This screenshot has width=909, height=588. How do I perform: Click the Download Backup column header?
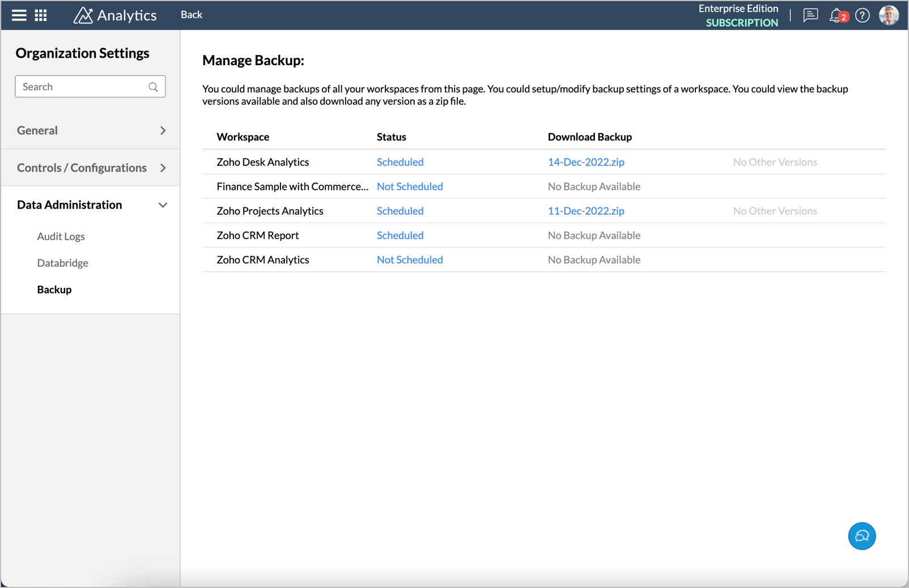click(x=589, y=137)
